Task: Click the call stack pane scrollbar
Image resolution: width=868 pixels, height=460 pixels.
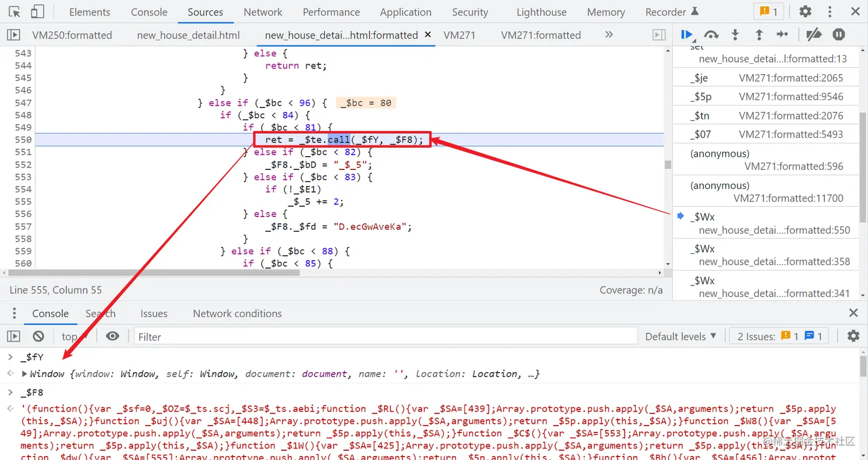Action: tap(863, 167)
